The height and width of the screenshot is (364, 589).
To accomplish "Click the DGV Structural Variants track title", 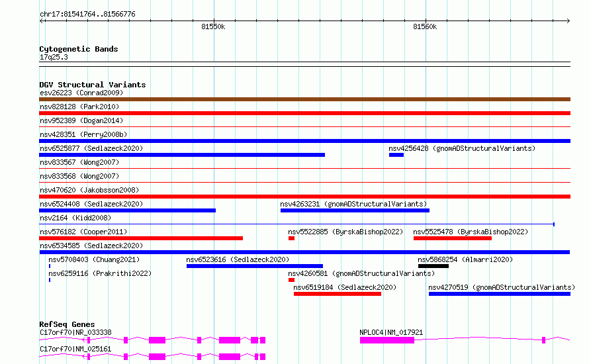I will point(93,85).
